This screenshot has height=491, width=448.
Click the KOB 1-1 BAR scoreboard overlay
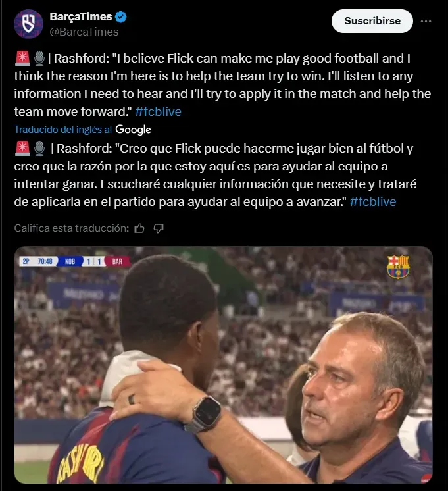point(74,261)
